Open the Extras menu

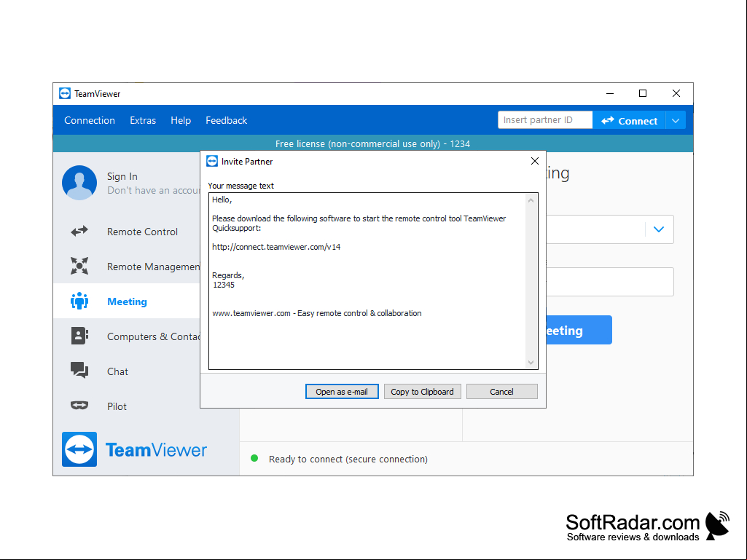[143, 120]
